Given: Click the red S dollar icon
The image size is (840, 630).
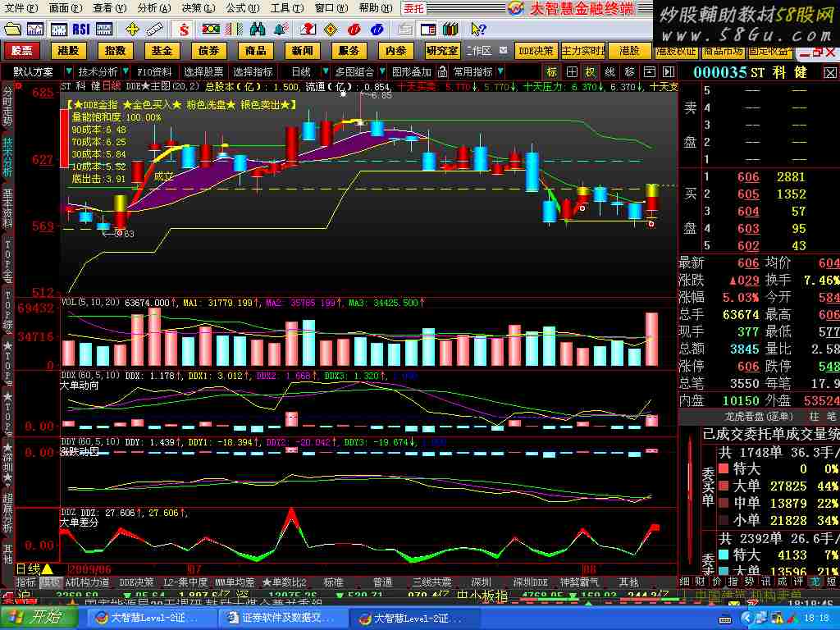Looking at the screenshot, I should tap(185, 29).
